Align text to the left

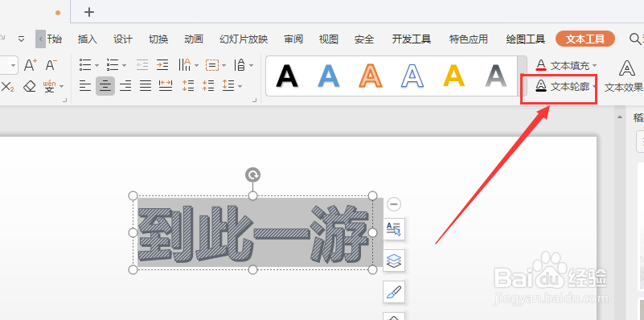[85, 86]
